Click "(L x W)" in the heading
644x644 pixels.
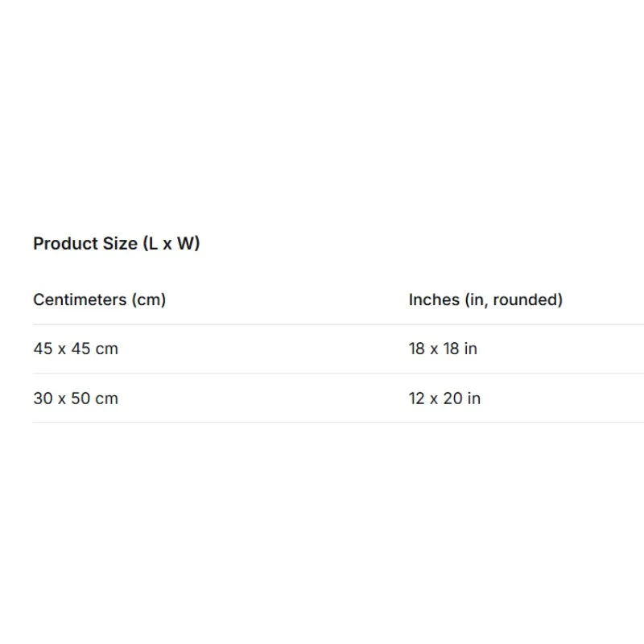171,244
